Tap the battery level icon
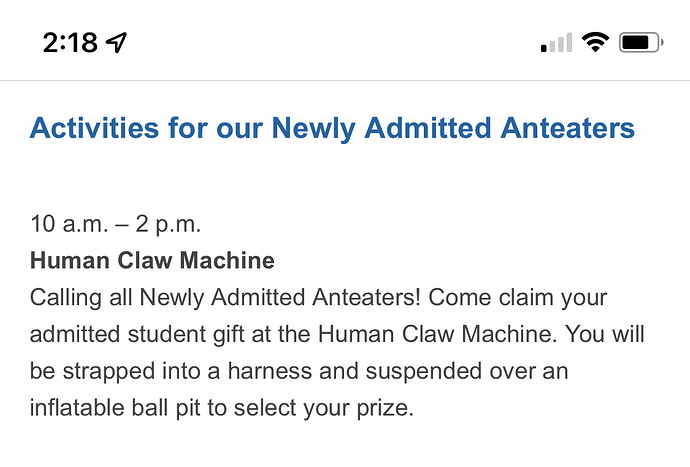Screen dimensions: 690x467 tap(641, 43)
